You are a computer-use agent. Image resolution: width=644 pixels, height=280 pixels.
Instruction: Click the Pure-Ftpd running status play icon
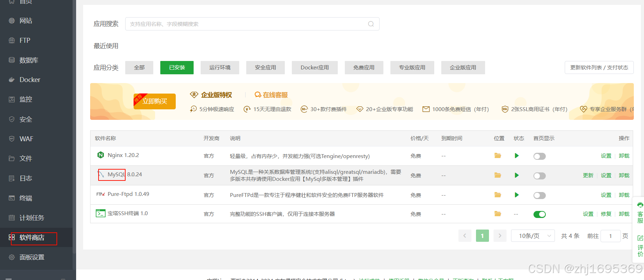[516, 195]
